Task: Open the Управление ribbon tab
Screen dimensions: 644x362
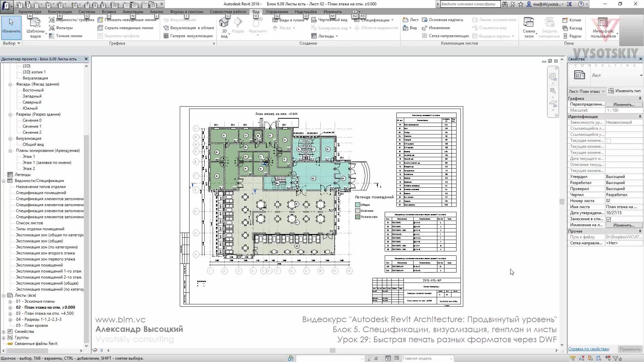Action: 277,12
